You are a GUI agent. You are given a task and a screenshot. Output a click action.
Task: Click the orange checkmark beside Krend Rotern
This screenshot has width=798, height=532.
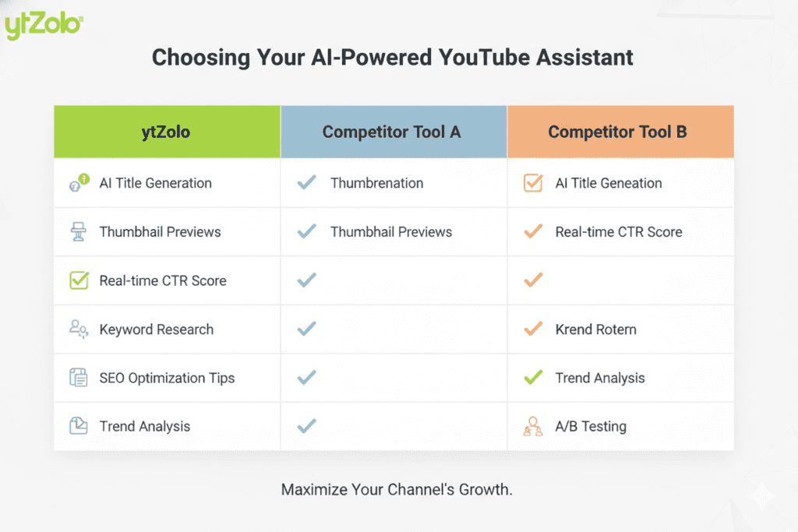tap(533, 329)
